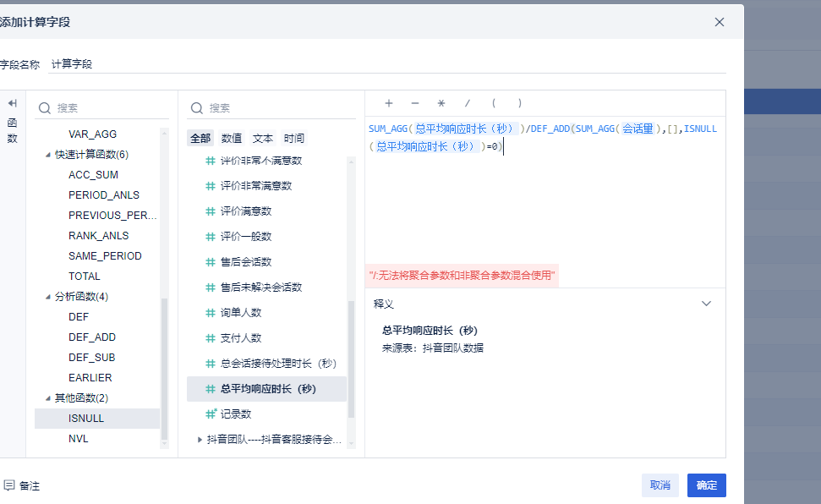Close the 添加计算字段 dialog
The image size is (821, 504).
(720, 22)
